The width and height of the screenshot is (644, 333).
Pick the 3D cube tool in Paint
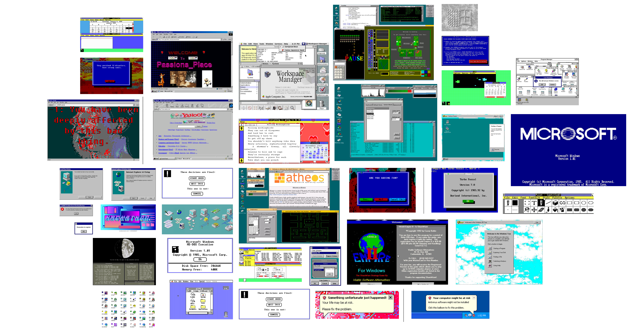(x=555, y=203)
